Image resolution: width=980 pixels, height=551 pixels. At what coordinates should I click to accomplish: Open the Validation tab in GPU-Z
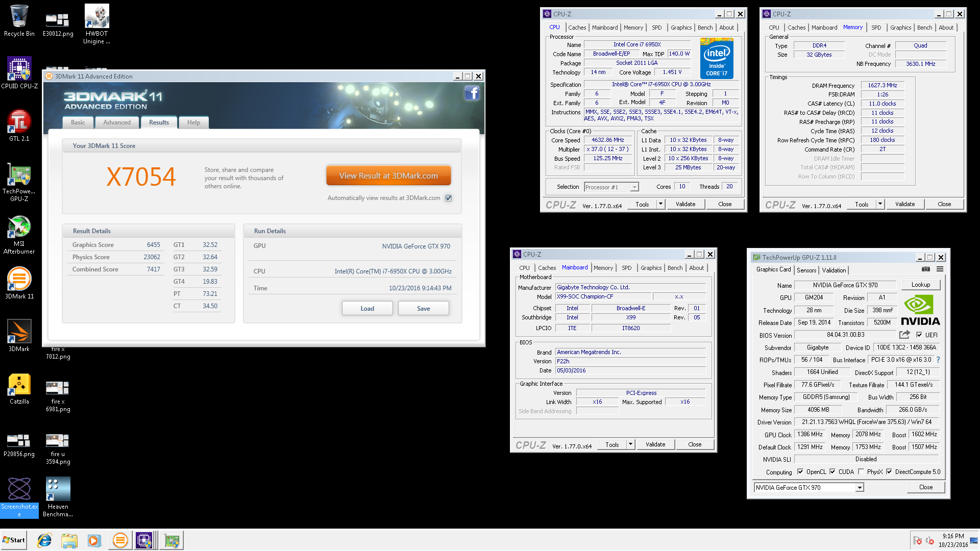click(834, 270)
